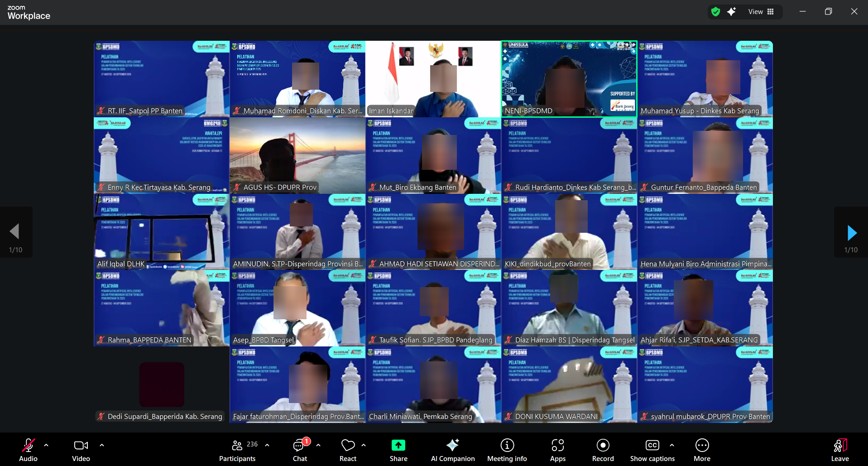Click name label Taufik Sofian. S.IP_BPBD Pandeglang
This screenshot has height=466, width=868.
click(436, 340)
